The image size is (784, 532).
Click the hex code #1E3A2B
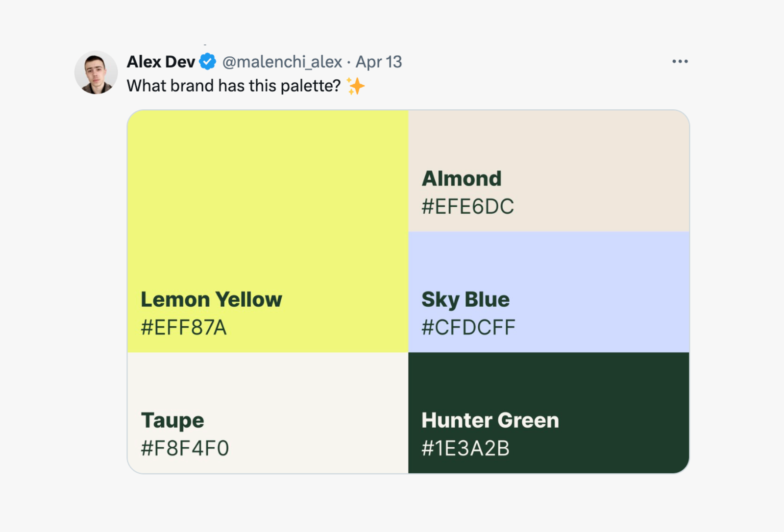pos(465,447)
